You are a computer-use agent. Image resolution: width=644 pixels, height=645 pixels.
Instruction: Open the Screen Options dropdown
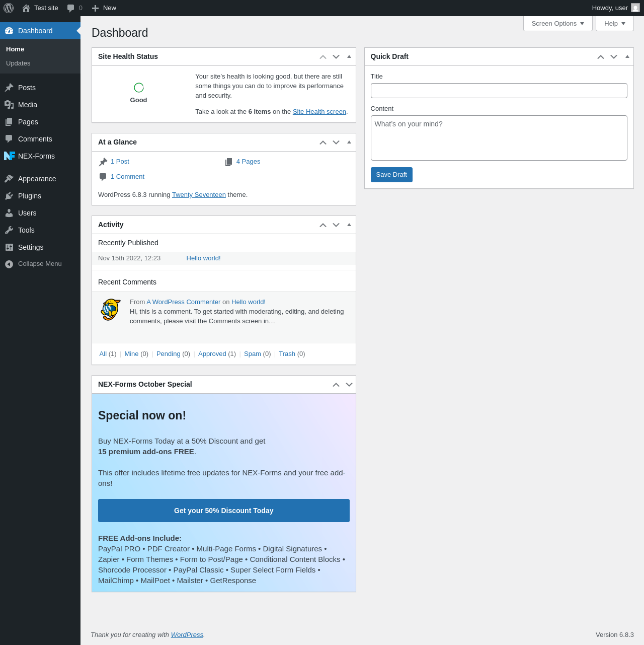pos(558,24)
